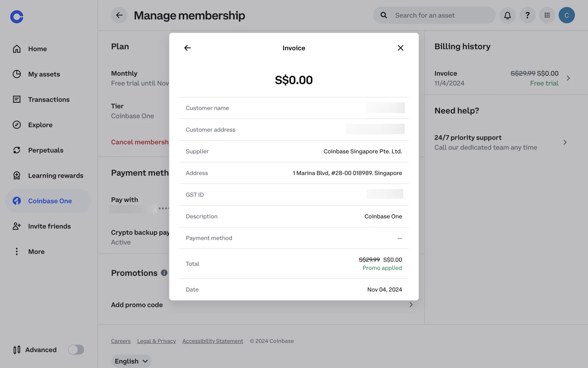
Task: Close the Invoice dialog
Action: point(400,48)
